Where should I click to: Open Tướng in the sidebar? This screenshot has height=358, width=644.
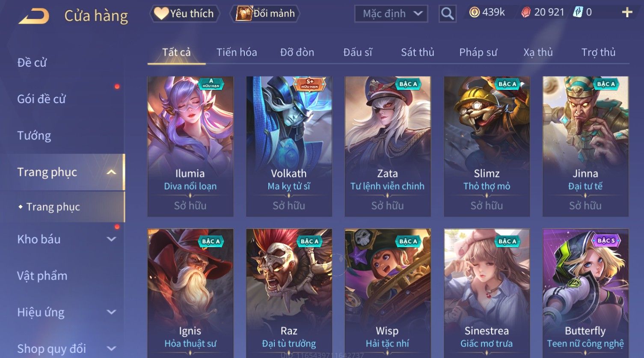pos(34,136)
